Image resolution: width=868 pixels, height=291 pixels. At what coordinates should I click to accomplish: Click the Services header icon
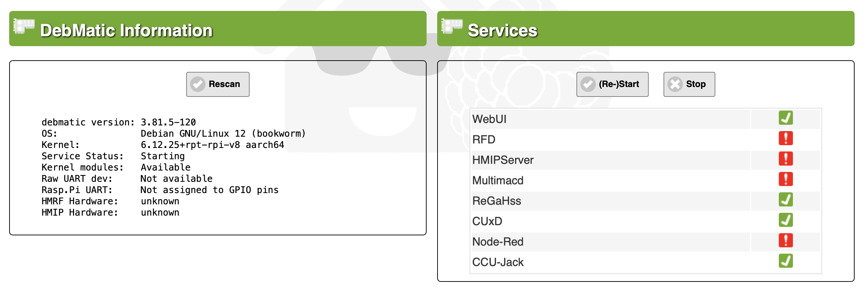click(452, 26)
